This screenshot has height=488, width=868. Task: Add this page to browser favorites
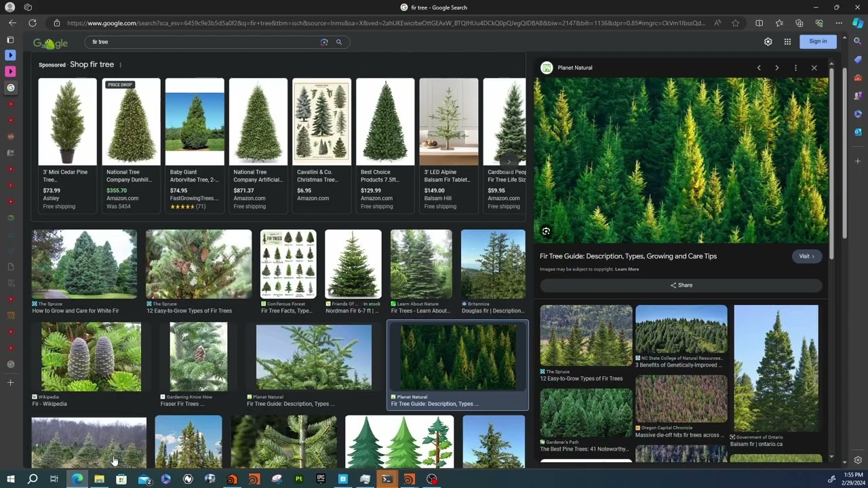point(736,23)
